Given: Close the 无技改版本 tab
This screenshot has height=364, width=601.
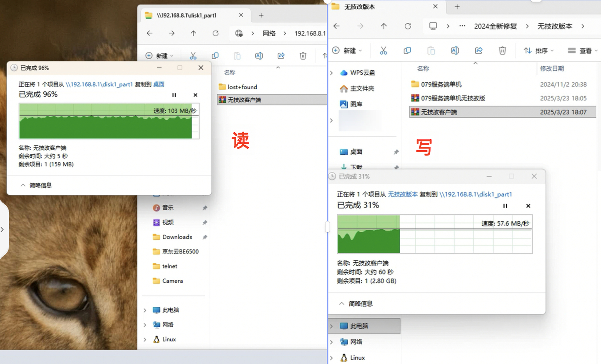Looking at the screenshot, I should [x=435, y=6].
